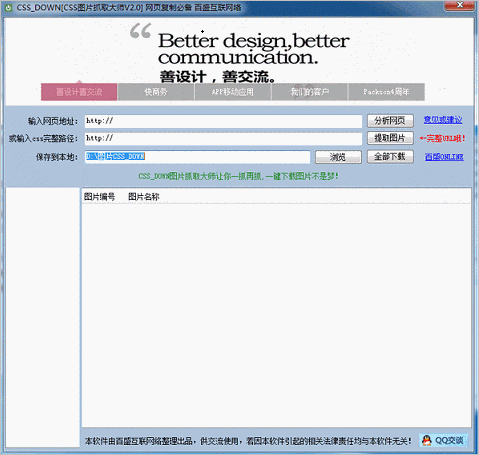
Task: Select the 善设计善交流 banner tab
Action: [x=79, y=92]
